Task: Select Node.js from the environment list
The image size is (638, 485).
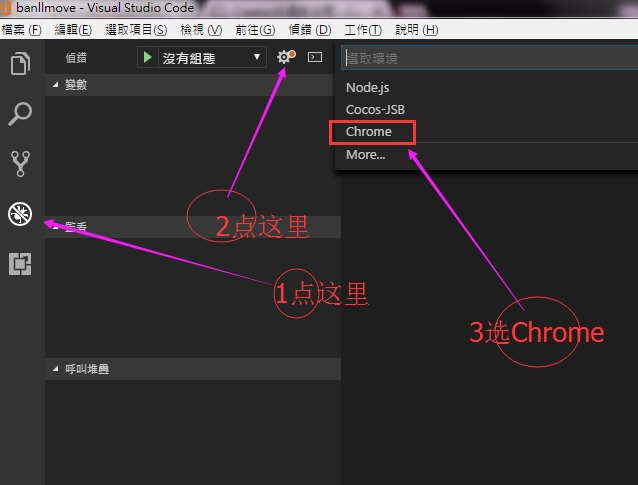Action: pyautogui.click(x=486, y=87)
